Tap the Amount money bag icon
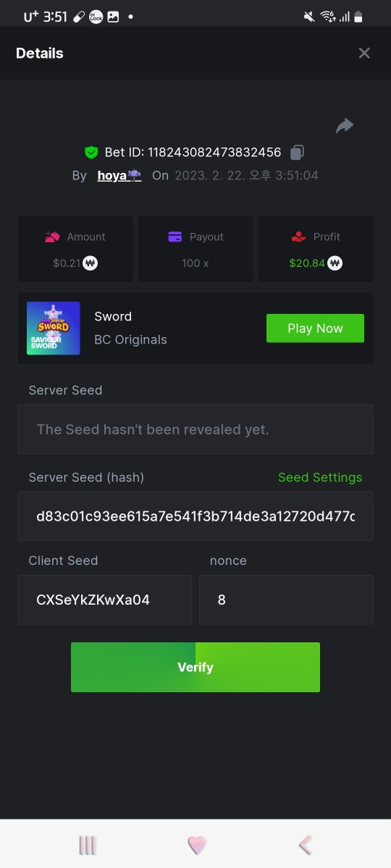Image resolution: width=391 pixels, height=868 pixels. [x=52, y=237]
